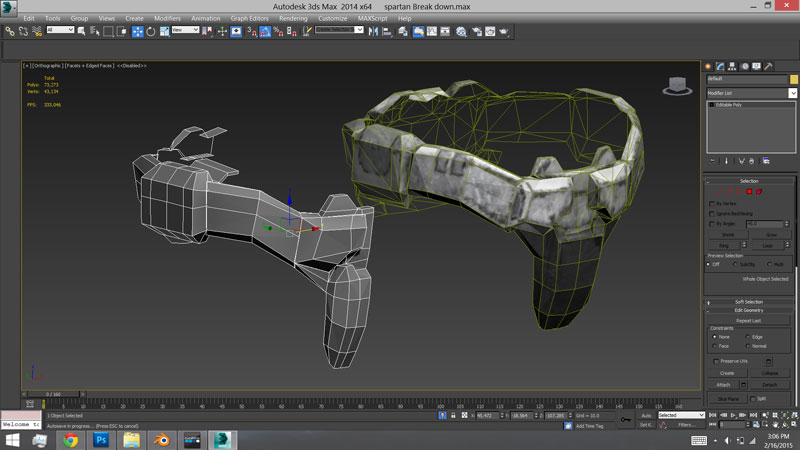Screen dimensions: 800x450
Task: Select Polygon sub-object level icon
Action: 749,192
